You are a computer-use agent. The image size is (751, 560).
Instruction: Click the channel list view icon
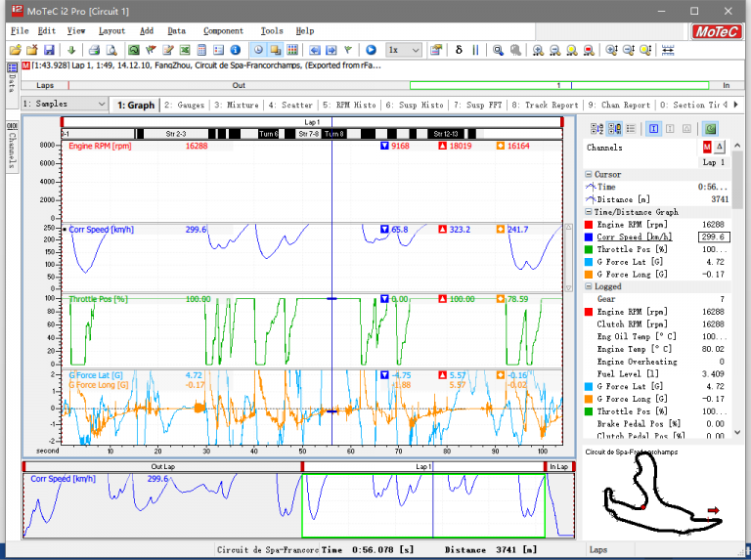coord(631,128)
